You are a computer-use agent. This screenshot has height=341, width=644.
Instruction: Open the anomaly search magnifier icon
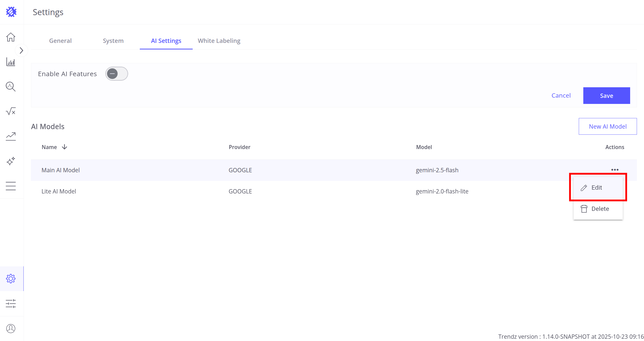click(x=11, y=87)
